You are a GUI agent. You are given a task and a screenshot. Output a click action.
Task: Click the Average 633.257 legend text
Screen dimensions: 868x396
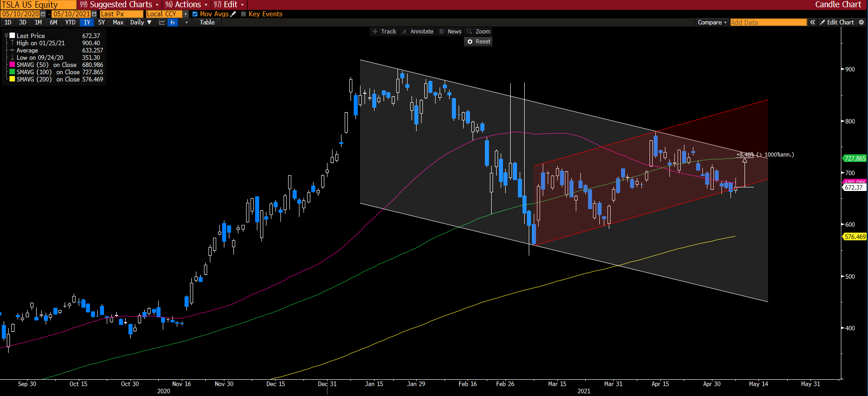click(x=60, y=50)
